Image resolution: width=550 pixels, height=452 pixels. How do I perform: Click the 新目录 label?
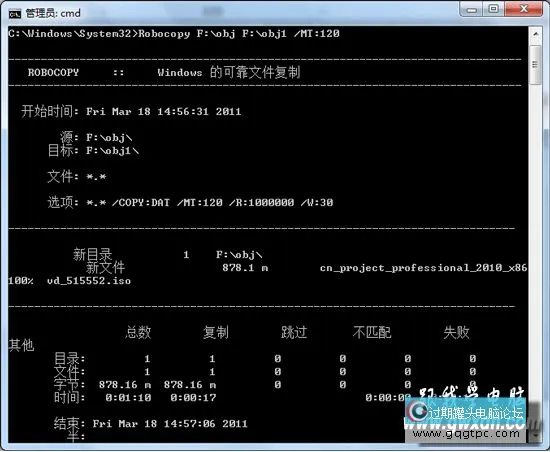click(93, 255)
